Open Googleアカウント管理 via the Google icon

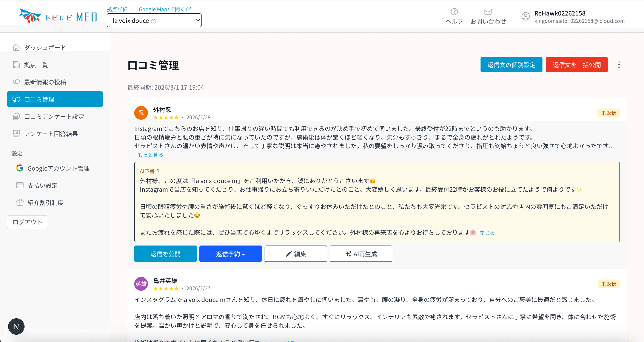point(20,168)
